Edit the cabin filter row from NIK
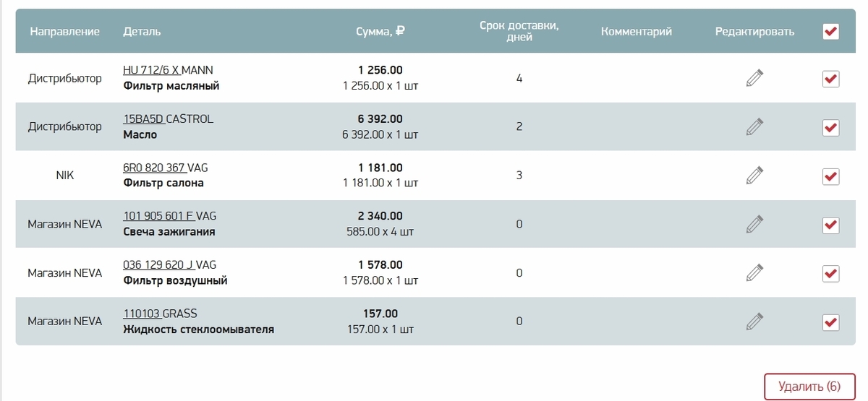 tap(754, 175)
